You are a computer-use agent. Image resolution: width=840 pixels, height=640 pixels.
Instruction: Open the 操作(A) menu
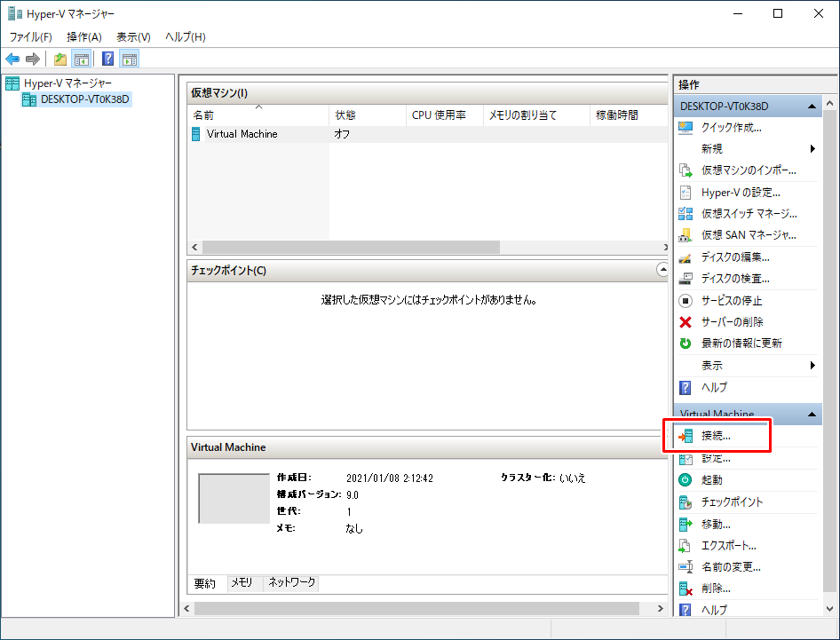point(84,37)
